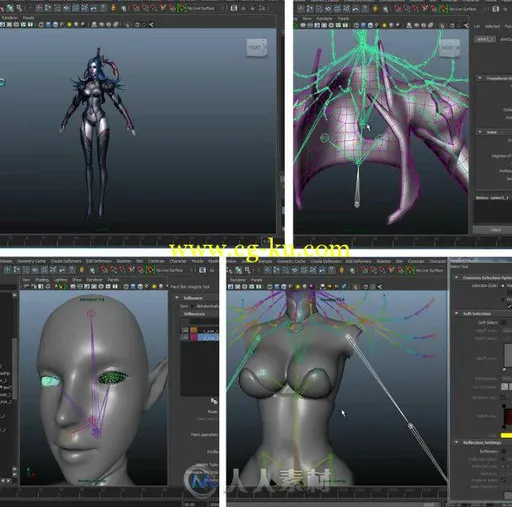Click the Make Live green-bracket magnet in the head window

pos(150,270)
